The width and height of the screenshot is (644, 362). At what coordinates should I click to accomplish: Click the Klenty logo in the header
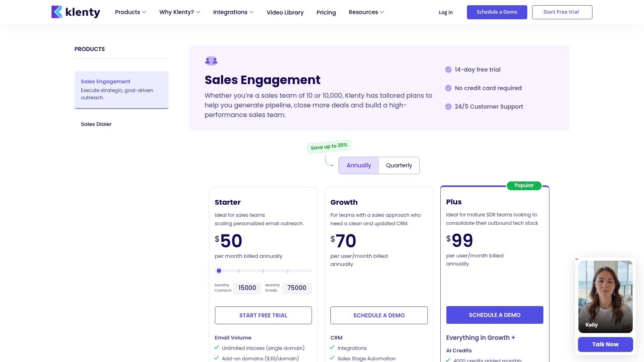coord(76,12)
